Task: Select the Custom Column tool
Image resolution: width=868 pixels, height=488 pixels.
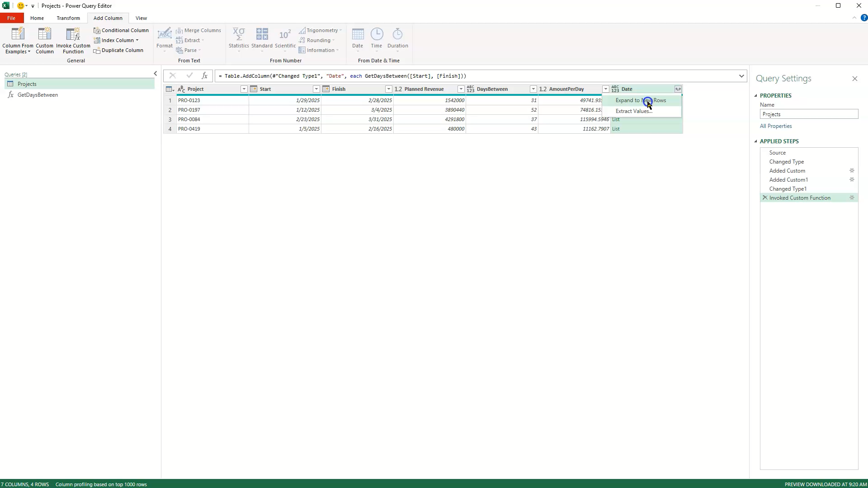Action: coord(44,40)
